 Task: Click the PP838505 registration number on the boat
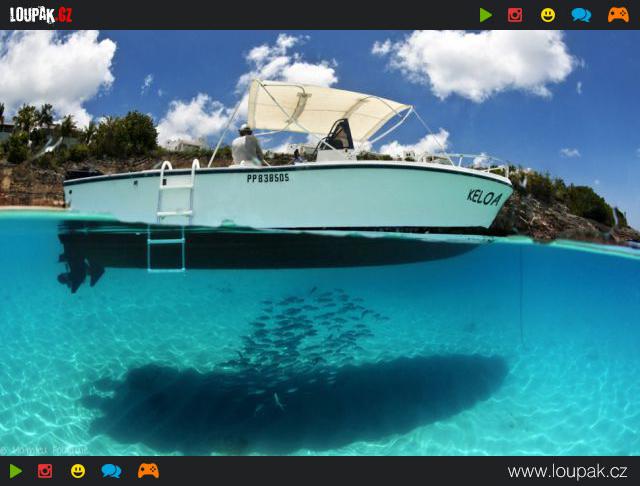pyautogui.click(x=268, y=178)
